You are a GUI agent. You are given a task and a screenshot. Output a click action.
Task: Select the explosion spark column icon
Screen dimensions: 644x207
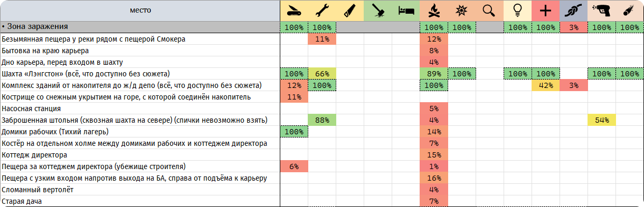(462, 11)
